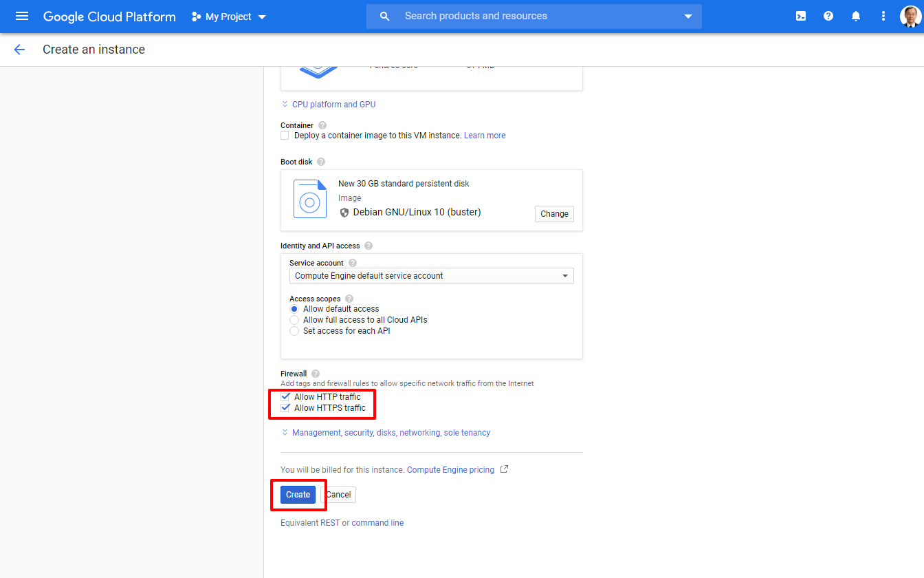Click the Debian shielded image icon
Viewport: 924px width, 578px height.
tap(344, 213)
